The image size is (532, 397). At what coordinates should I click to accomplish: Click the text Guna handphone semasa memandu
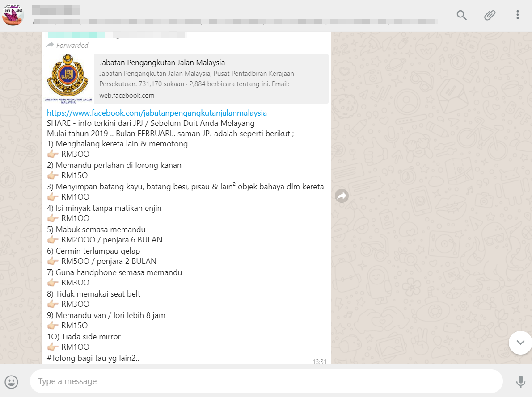pyautogui.click(x=119, y=272)
